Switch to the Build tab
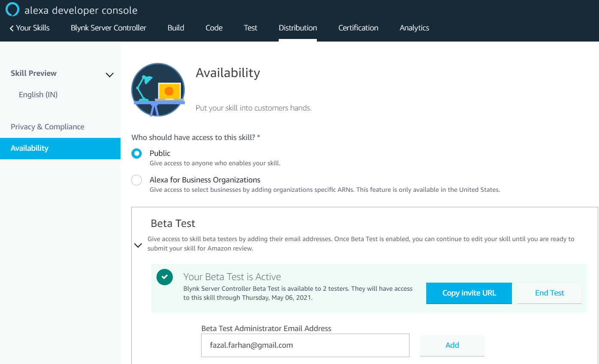 point(176,28)
